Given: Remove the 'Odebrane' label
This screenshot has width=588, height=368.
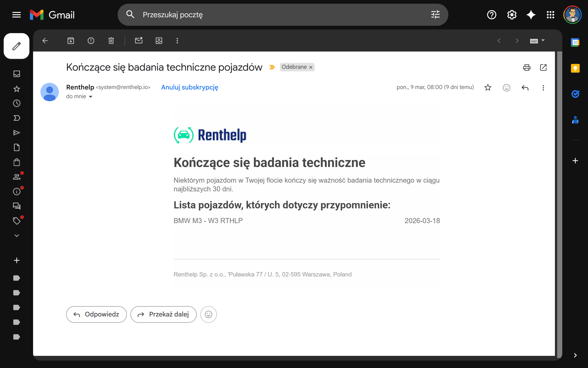Looking at the screenshot, I should [x=311, y=67].
